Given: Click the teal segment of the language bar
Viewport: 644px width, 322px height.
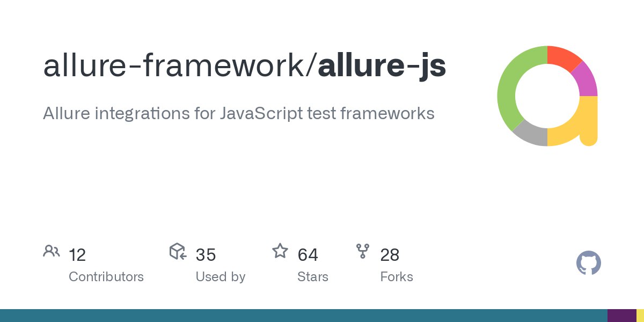Looking at the screenshot, I should (x=304, y=316).
